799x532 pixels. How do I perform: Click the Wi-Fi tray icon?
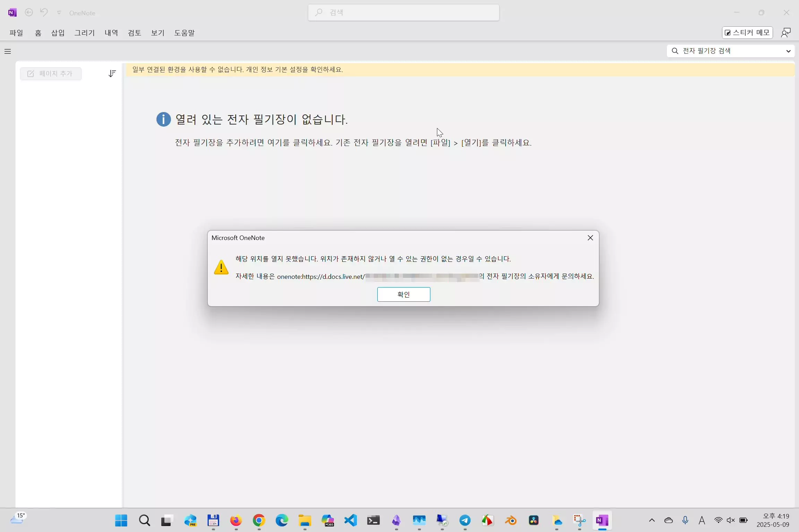[x=719, y=520]
